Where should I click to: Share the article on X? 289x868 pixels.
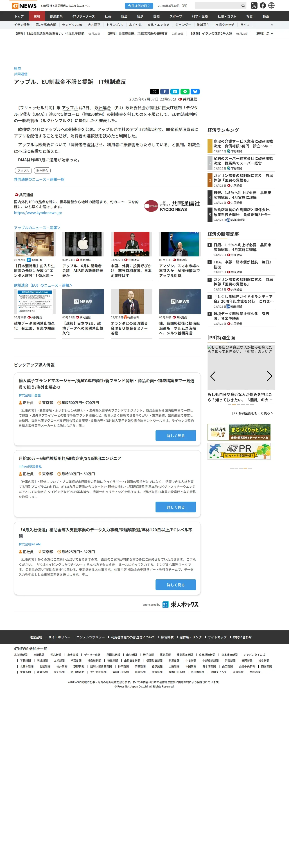[154, 92]
